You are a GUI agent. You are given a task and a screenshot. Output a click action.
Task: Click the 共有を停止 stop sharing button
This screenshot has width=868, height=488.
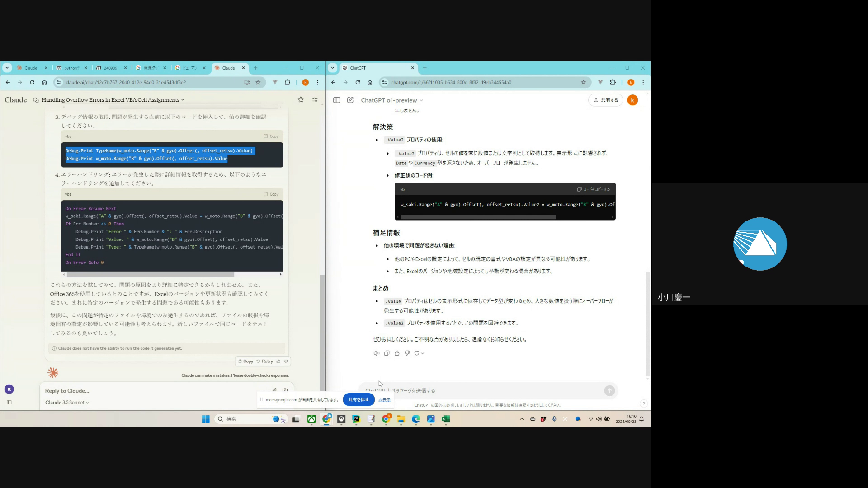coord(359,400)
